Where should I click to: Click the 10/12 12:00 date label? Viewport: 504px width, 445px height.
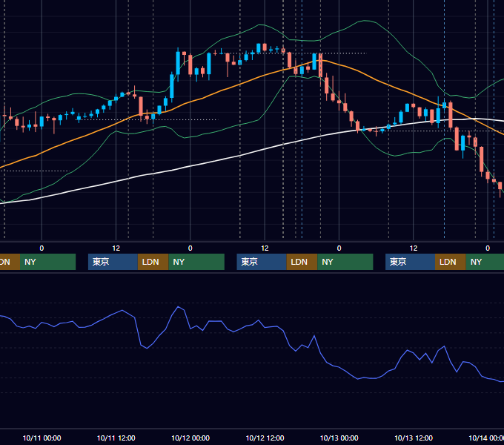(265, 438)
